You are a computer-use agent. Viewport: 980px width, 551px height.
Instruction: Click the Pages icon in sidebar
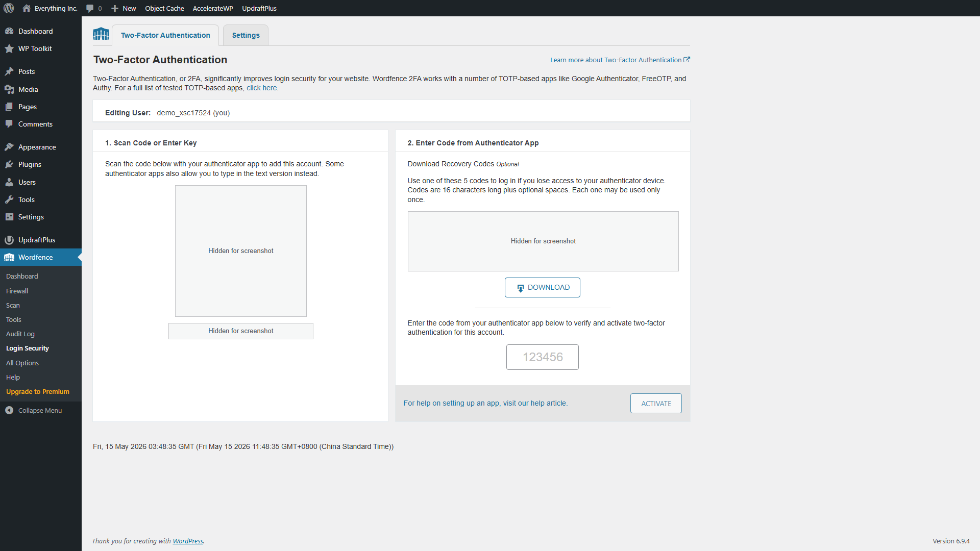tap(9, 107)
